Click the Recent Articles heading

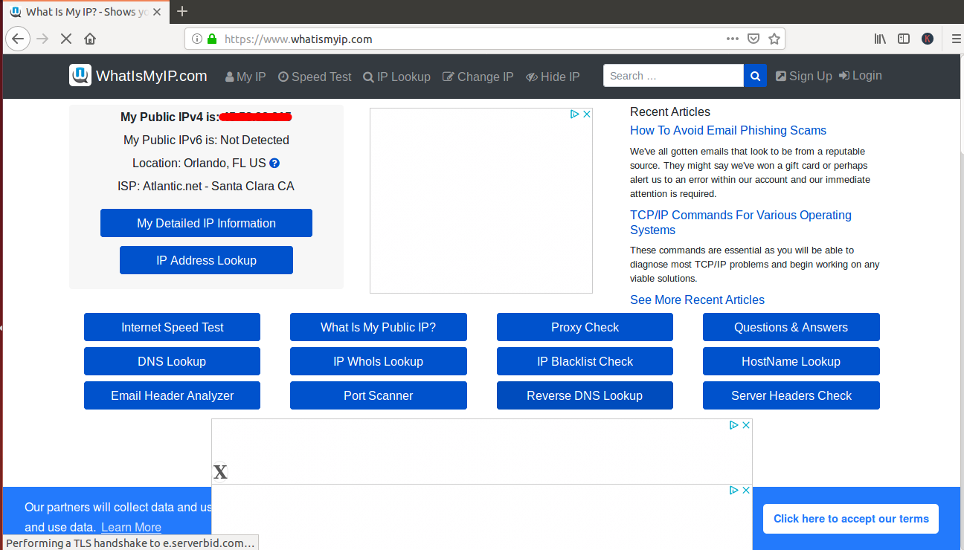tap(670, 112)
